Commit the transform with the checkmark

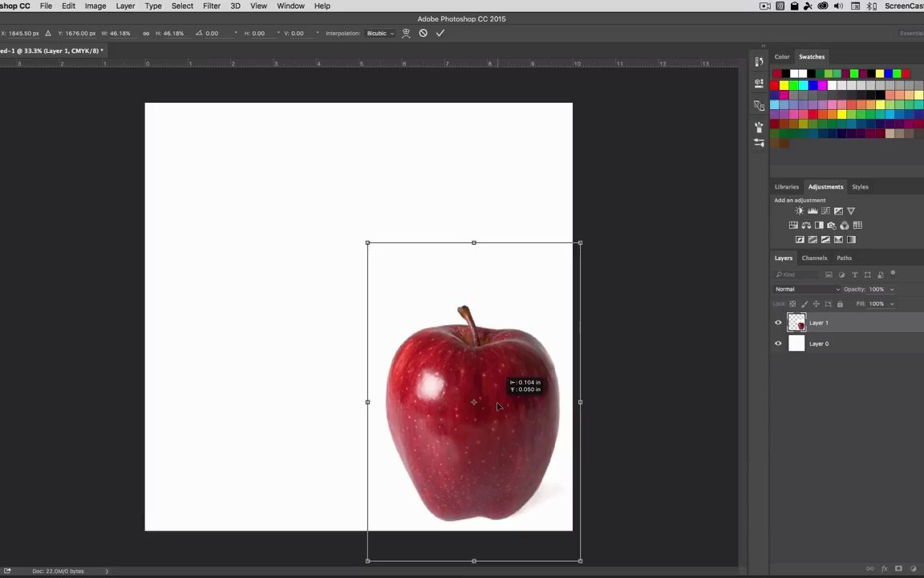click(x=440, y=33)
